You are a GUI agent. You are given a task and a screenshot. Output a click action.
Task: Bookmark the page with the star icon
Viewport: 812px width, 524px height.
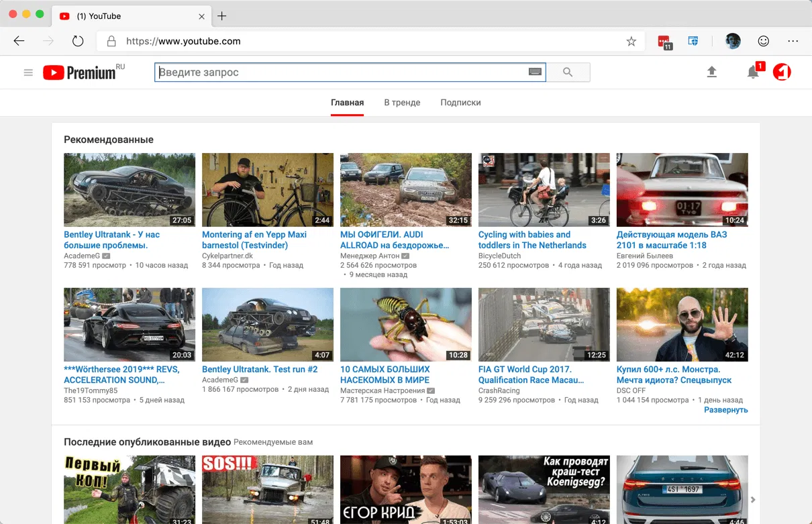pyautogui.click(x=631, y=41)
